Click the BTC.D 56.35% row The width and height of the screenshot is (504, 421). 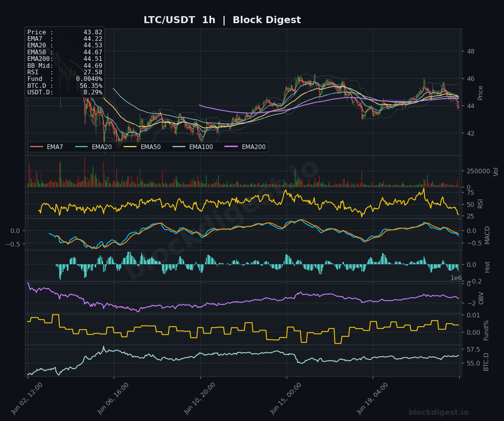tap(65, 86)
